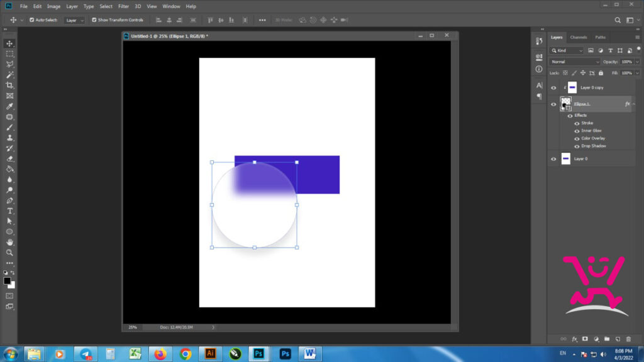Hide the Drop Shadow effect
The width and height of the screenshot is (644, 362).
tap(577, 146)
